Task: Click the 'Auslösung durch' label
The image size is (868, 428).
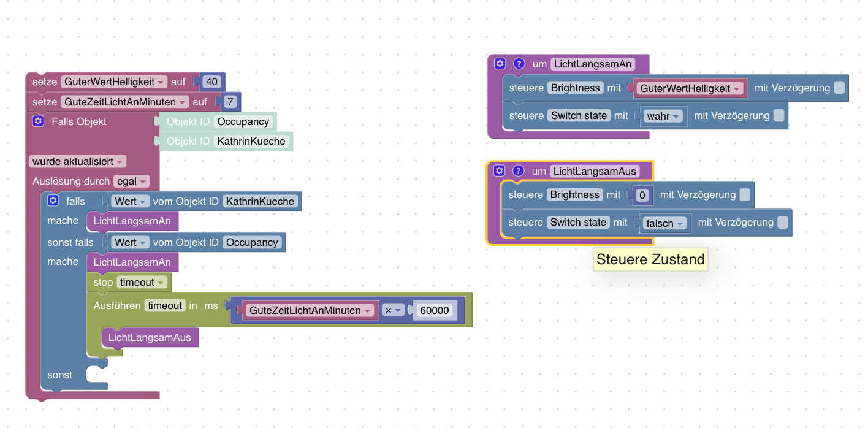Action: [x=71, y=182]
